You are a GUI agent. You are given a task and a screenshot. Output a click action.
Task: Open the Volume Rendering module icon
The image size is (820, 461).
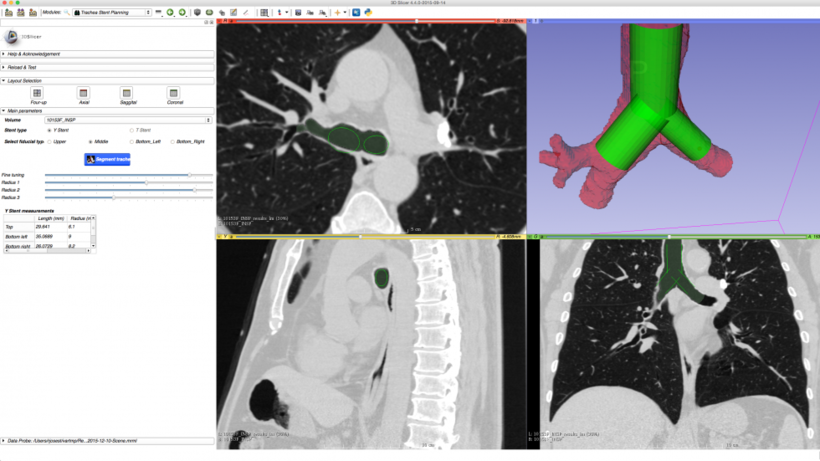tap(197, 12)
